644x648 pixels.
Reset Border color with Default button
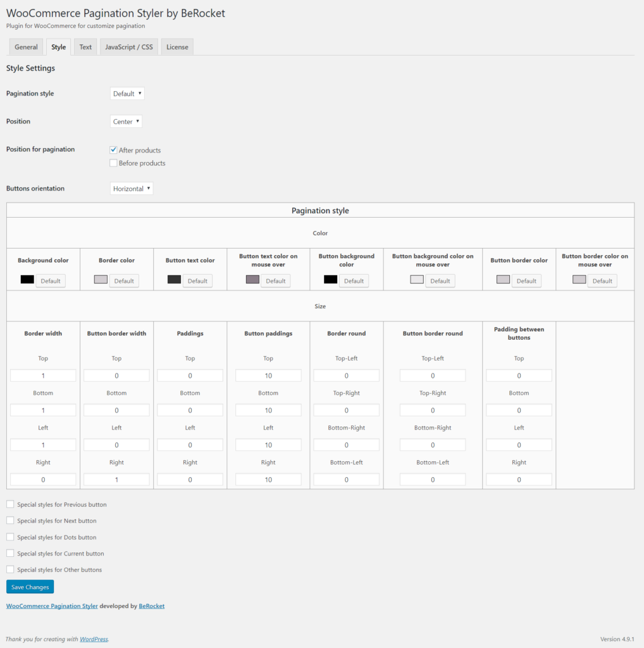[124, 280]
